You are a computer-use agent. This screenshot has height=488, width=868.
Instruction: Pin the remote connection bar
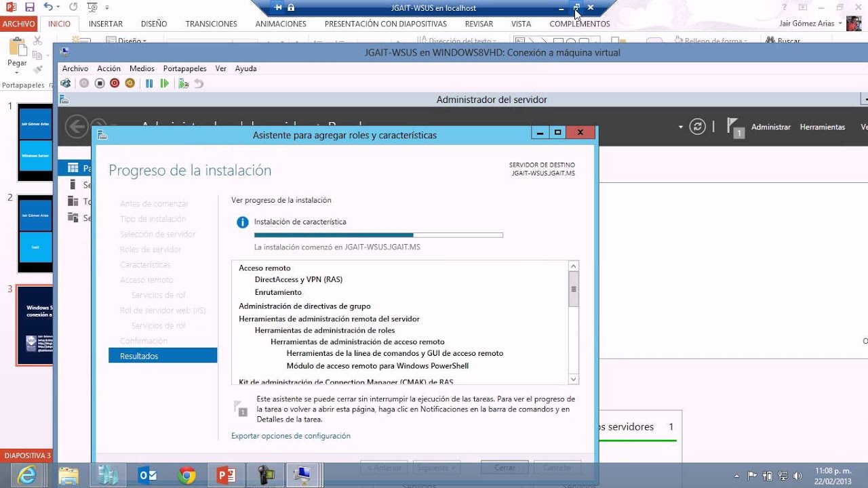click(x=278, y=8)
